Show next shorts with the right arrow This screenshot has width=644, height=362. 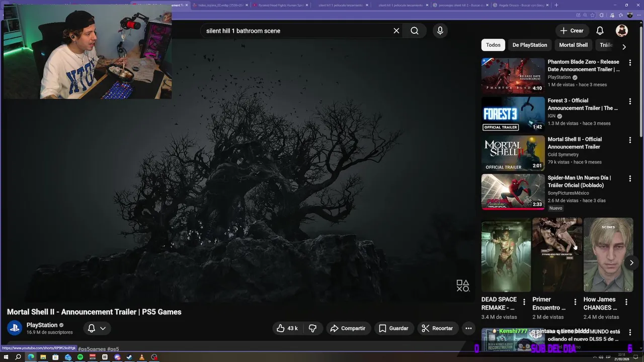[x=631, y=262]
